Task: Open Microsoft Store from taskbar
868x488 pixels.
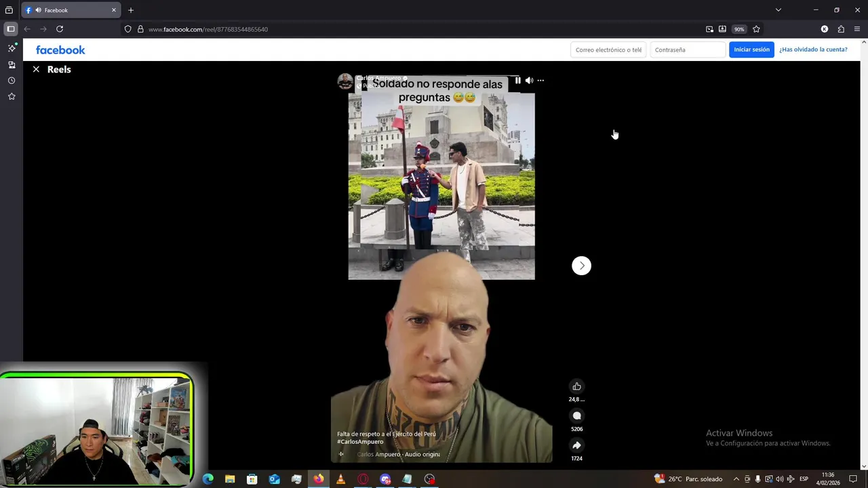Action: [252, 479]
